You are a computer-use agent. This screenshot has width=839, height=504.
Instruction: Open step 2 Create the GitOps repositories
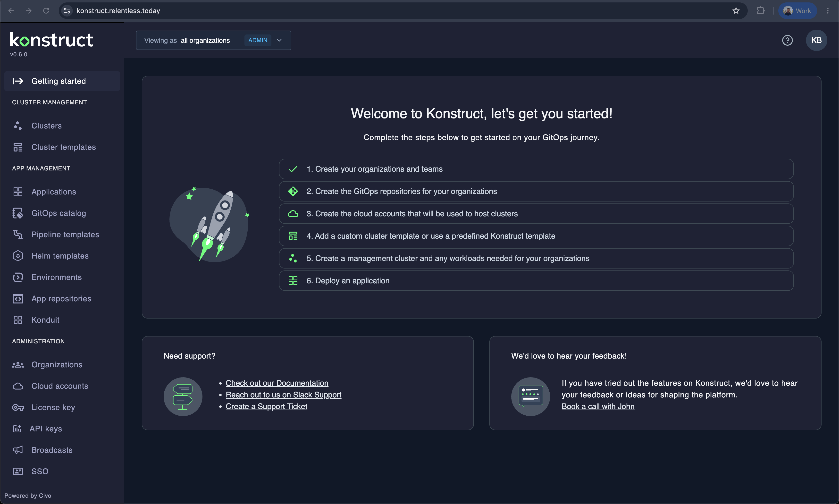(536, 192)
